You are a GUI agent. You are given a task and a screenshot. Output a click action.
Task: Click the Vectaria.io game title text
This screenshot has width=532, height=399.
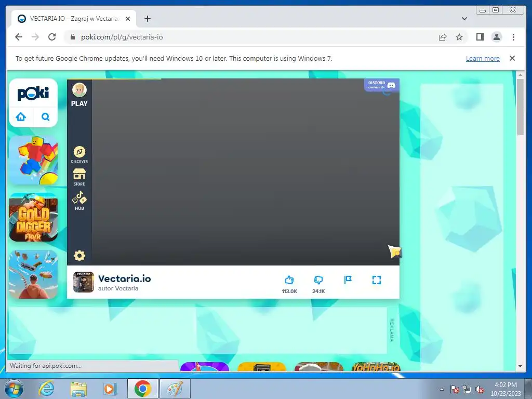point(125,278)
